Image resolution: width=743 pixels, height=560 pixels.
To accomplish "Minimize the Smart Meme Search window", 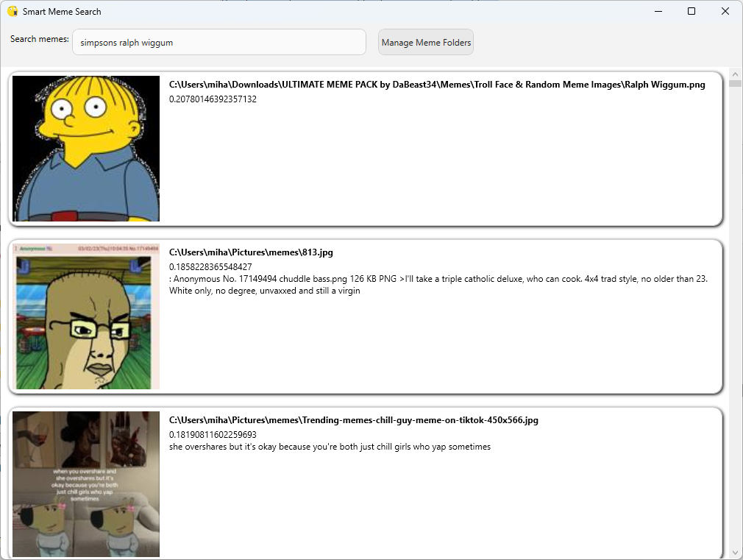I will coord(658,11).
